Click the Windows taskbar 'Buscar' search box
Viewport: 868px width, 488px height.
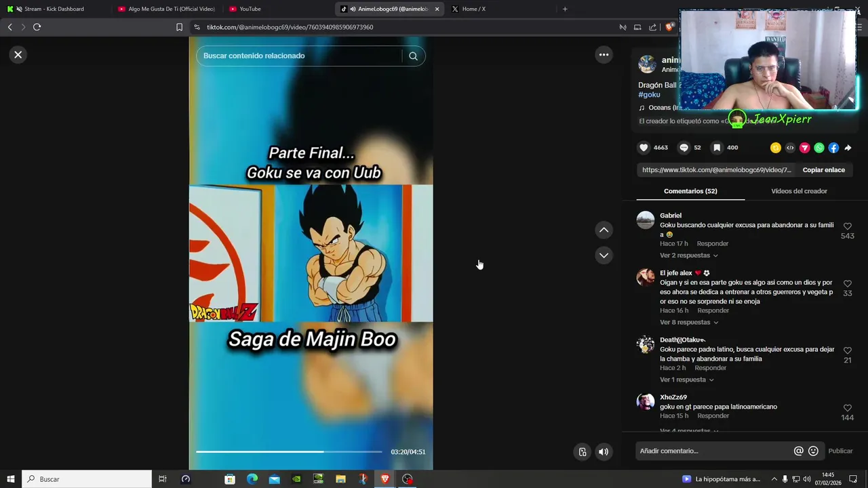point(87,479)
